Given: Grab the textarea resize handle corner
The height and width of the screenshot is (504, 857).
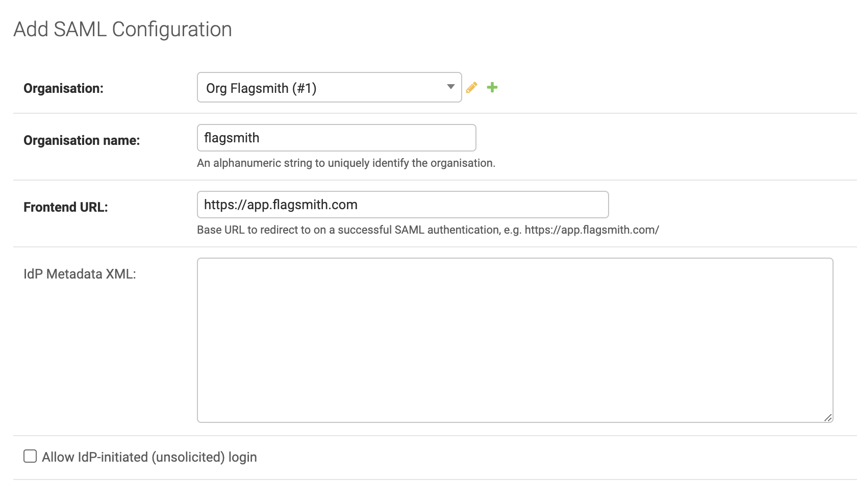Looking at the screenshot, I should click(x=828, y=417).
